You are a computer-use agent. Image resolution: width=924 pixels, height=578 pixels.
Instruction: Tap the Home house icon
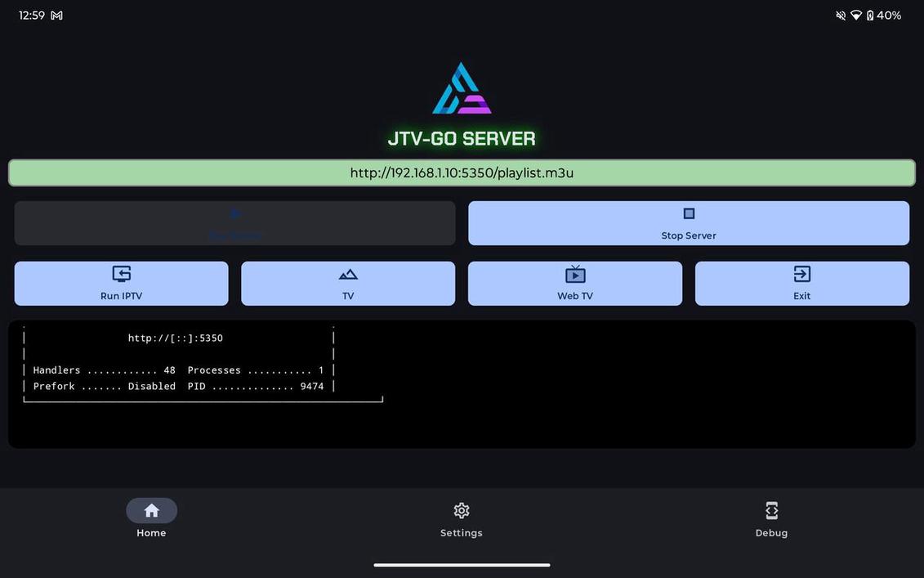pos(151,510)
